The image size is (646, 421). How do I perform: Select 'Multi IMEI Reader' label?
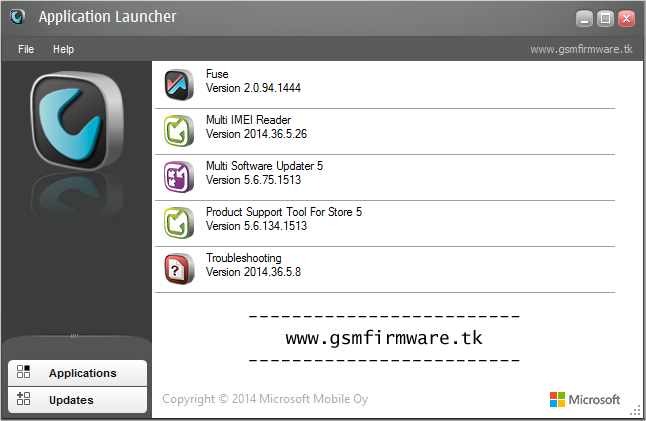pos(248,120)
